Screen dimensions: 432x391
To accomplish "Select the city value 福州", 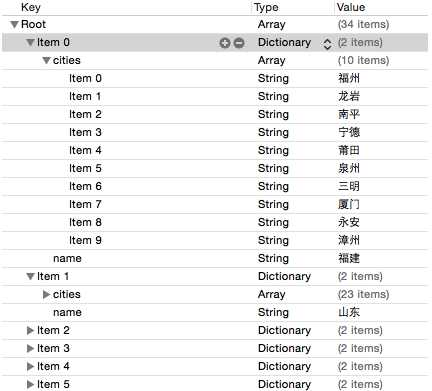I will click(x=349, y=78).
